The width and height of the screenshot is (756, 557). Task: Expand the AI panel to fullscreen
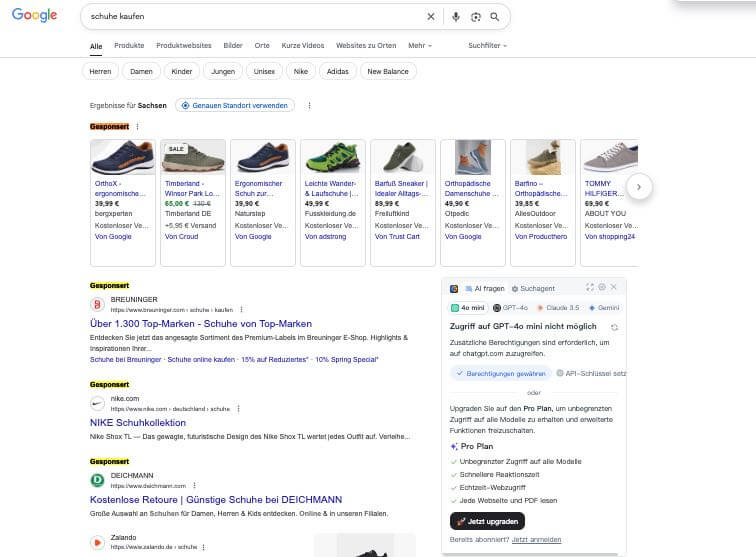tap(590, 287)
